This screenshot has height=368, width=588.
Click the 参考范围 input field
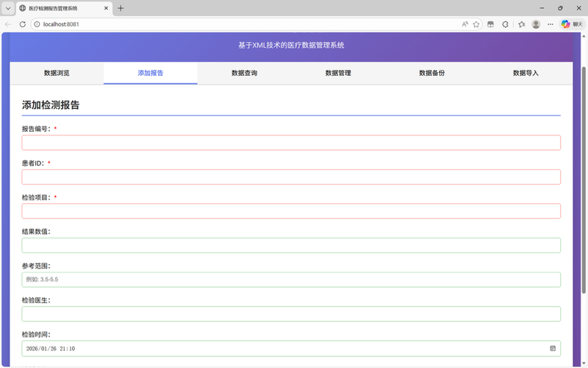coord(291,280)
